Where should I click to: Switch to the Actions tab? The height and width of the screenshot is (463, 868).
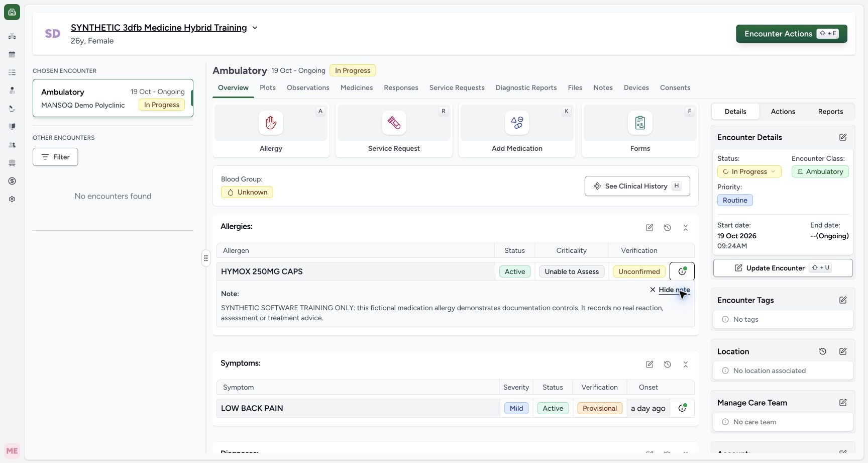(x=783, y=112)
